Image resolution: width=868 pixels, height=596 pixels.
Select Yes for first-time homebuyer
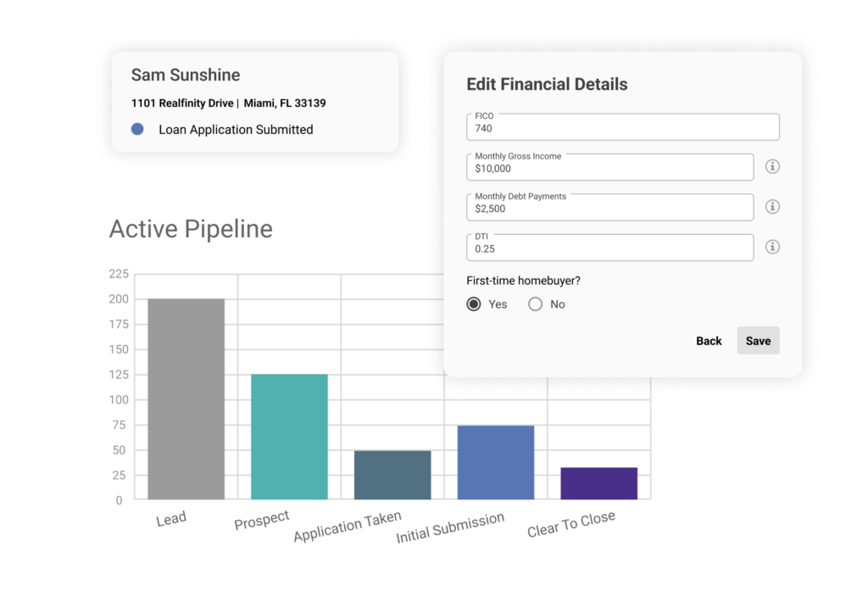coord(474,304)
